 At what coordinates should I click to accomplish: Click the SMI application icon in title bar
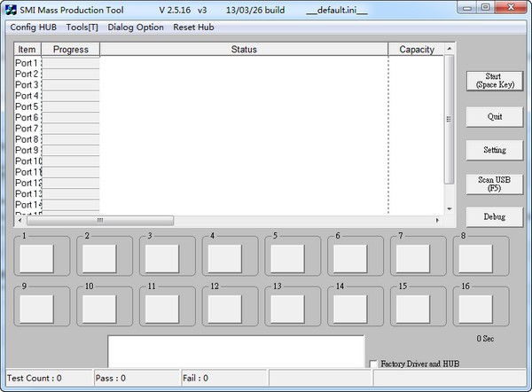click(11, 9)
